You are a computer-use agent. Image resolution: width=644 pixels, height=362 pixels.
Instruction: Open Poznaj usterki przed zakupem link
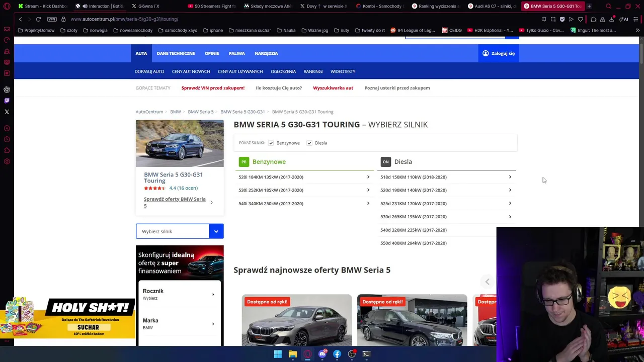click(397, 88)
